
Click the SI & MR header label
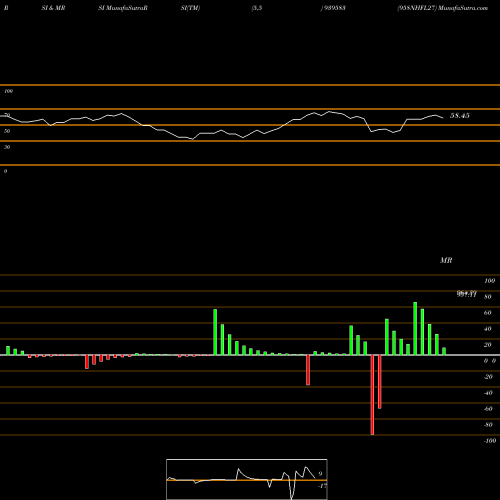click(x=53, y=8)
